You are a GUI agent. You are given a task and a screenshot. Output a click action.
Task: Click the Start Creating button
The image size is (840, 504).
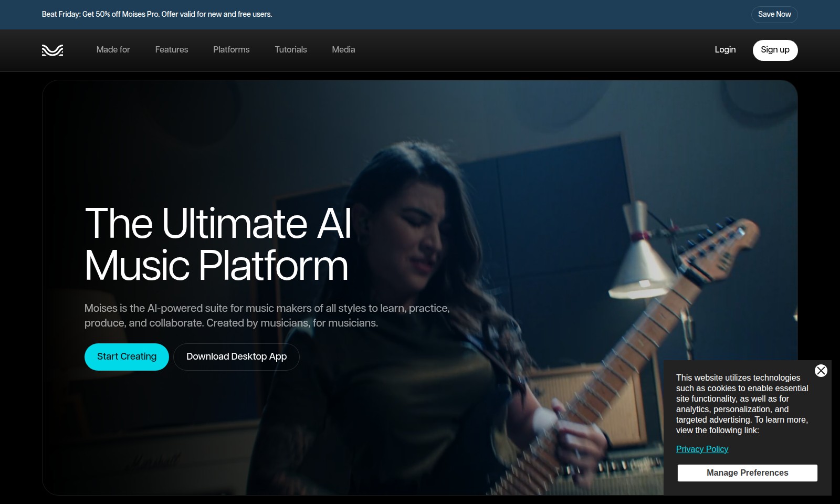[x=127, y=357]
